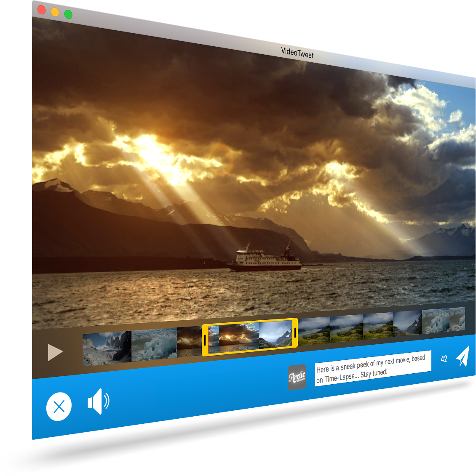The width and height of the screenshot is (476, 476).
Task: Cancel with the round X button
Action: click(59, 407)
